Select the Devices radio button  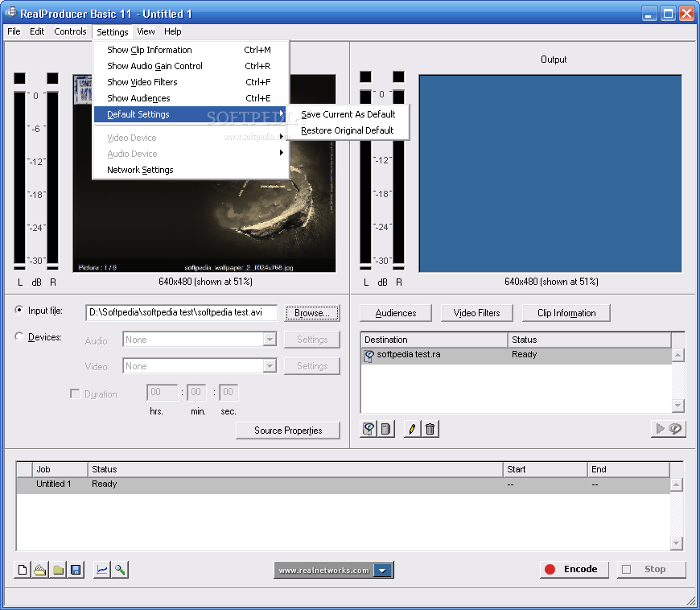pos(19,336)
